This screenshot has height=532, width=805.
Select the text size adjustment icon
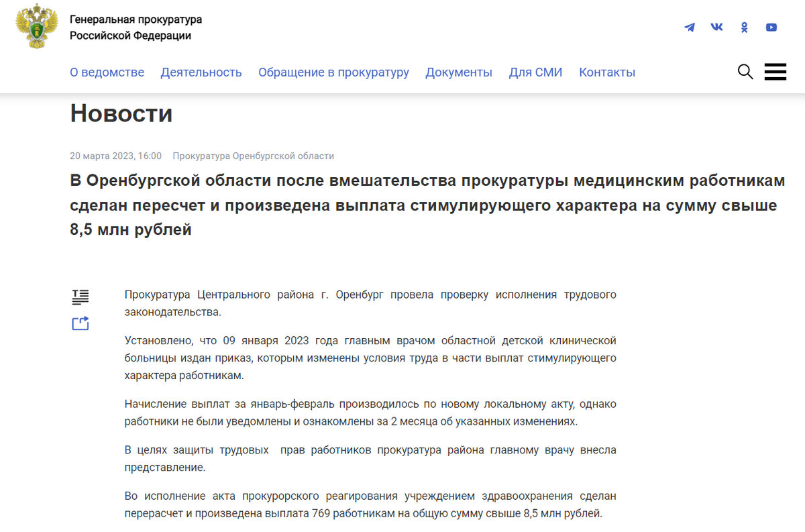[x=80, y=297]
